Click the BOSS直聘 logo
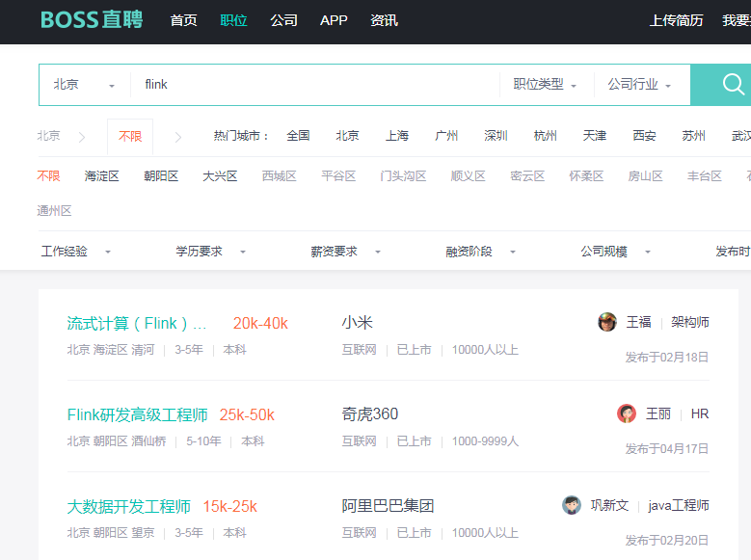The width and height of the screenshot is (751, 560). (92, 20)
